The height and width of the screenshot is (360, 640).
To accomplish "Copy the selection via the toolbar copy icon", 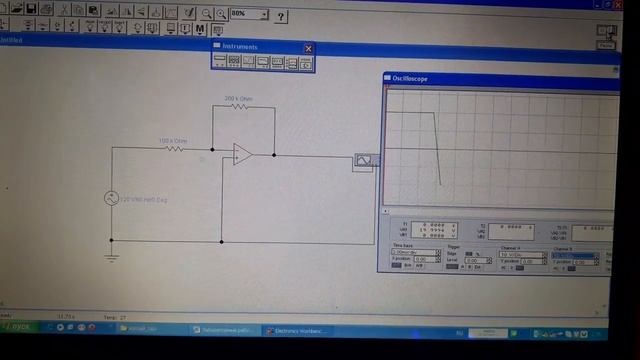I will coord(78,10).
